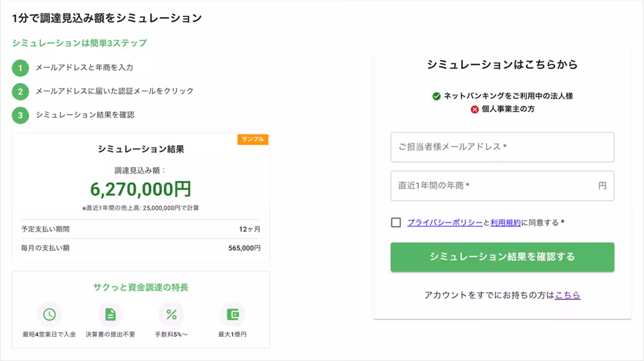Screen dimensions: 644x361
Task: Click the money icon above 最大1億円
Action: pyautogui.click(x=233, y=314)
